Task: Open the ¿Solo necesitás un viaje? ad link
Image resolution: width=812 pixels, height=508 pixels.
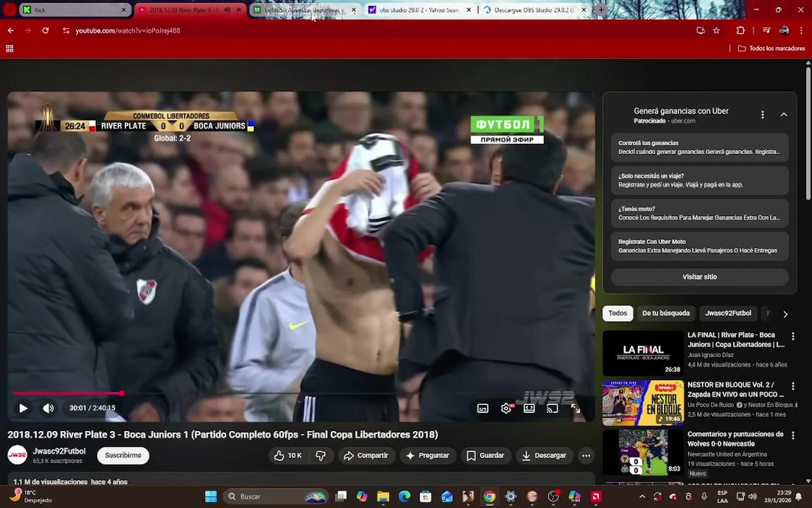Action: tap(700, 181)
